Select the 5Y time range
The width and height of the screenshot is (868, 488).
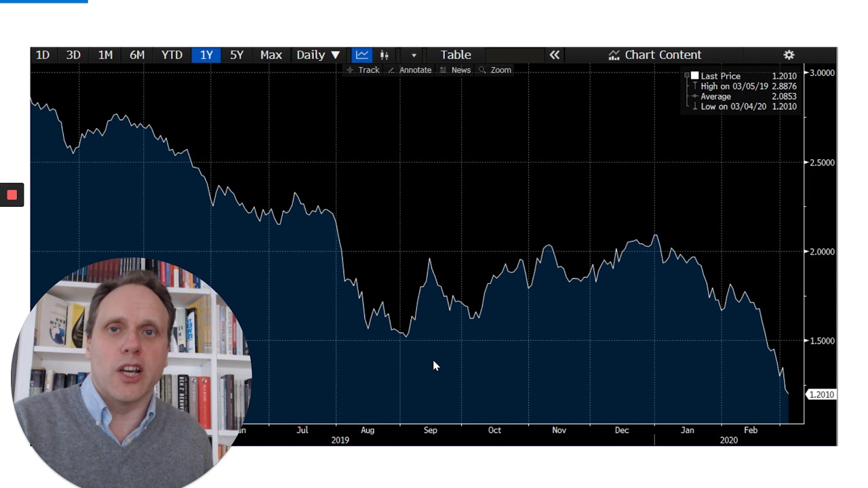coord(237,55)
